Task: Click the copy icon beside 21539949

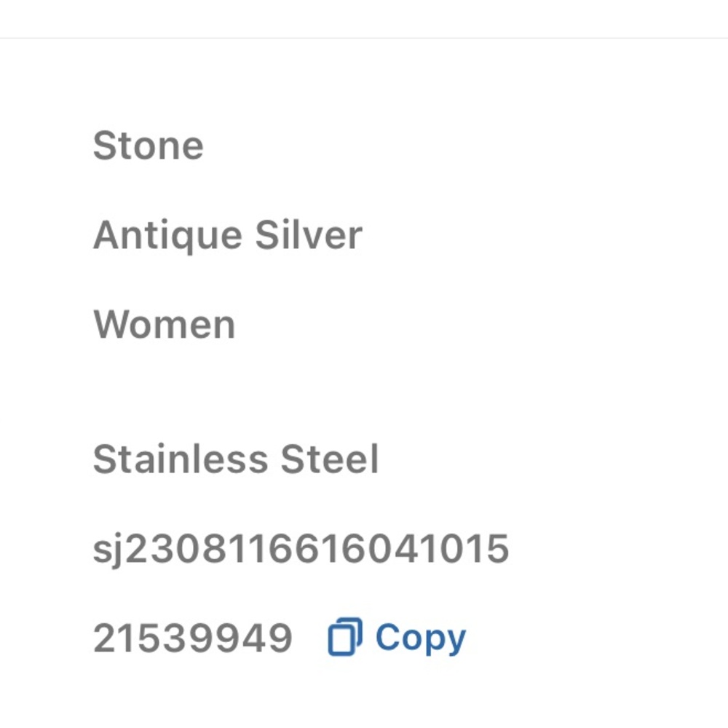Action: click(x=345, y=638)
